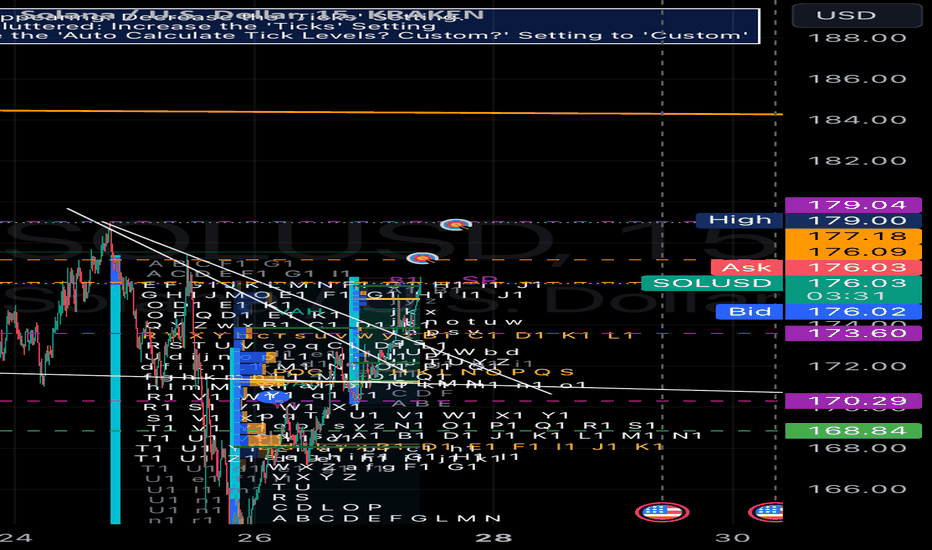Click the 182.00 price scale label

tap(857, 161)
